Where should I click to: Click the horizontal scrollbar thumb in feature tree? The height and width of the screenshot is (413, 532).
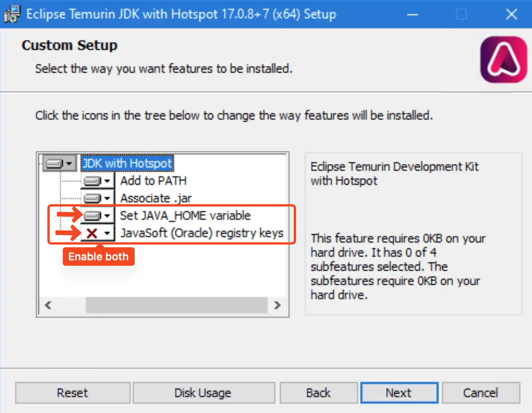point(177,305)
